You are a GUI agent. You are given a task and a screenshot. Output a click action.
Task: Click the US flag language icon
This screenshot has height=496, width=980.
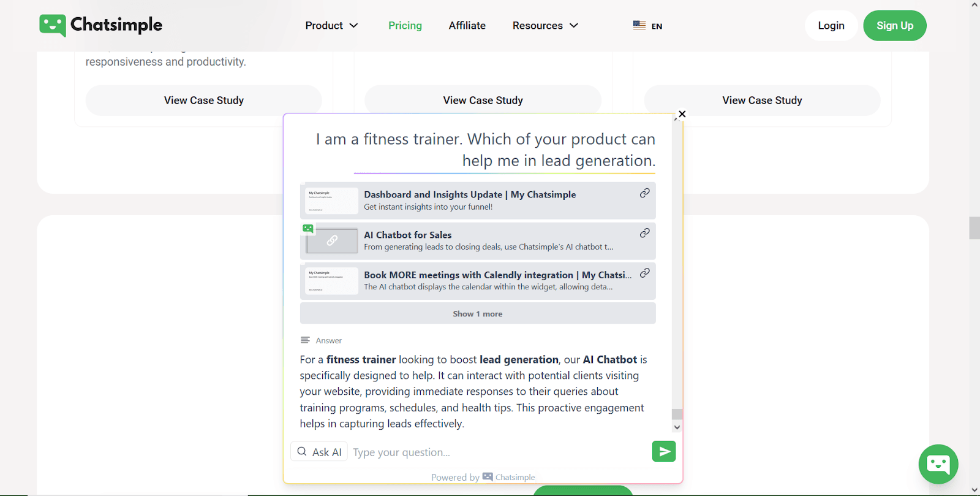639,26
